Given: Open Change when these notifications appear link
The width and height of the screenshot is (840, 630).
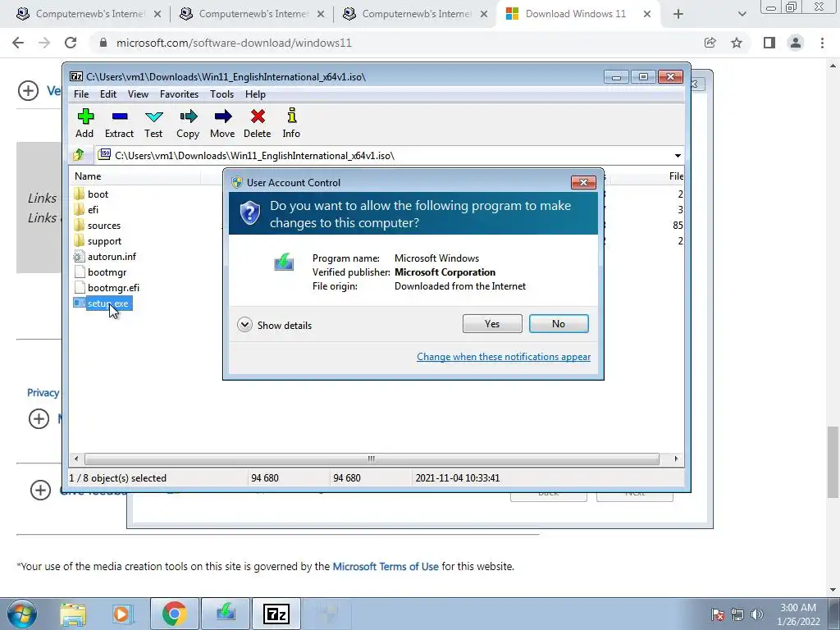Looking at the screenshot, I should (x=504, y=357).
